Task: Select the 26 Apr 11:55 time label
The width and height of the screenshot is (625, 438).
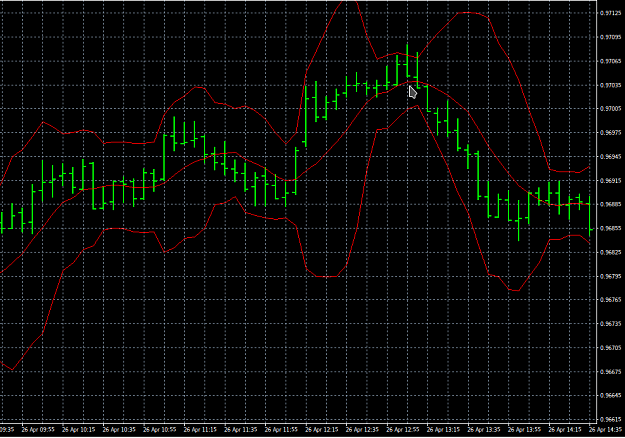Action: 281,430
